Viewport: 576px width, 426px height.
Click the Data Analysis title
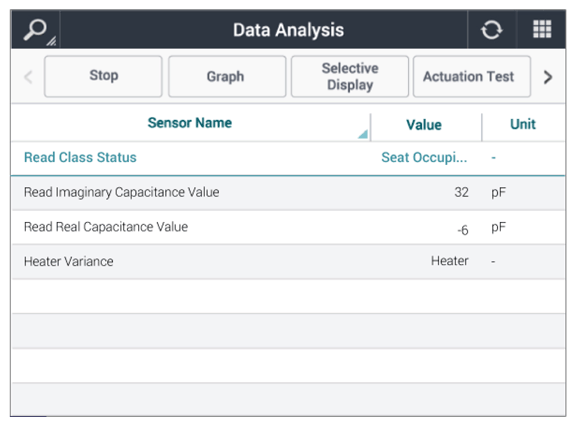[288, 30]
